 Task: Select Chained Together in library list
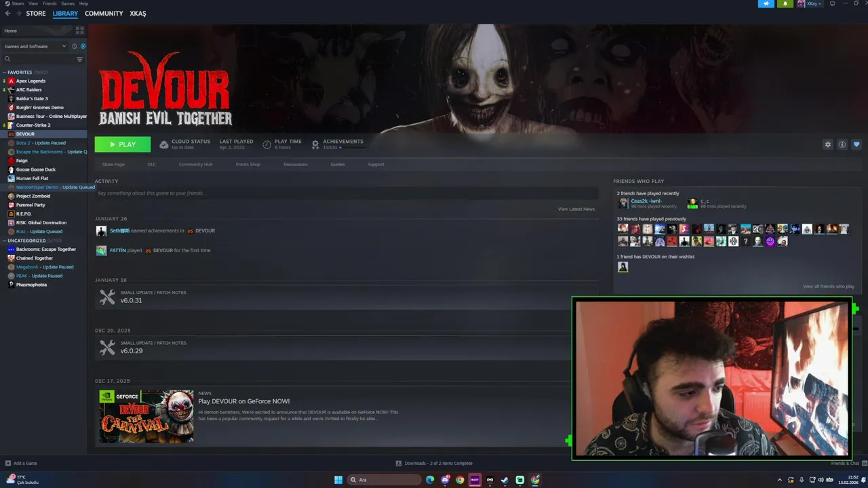pos(35,258)
